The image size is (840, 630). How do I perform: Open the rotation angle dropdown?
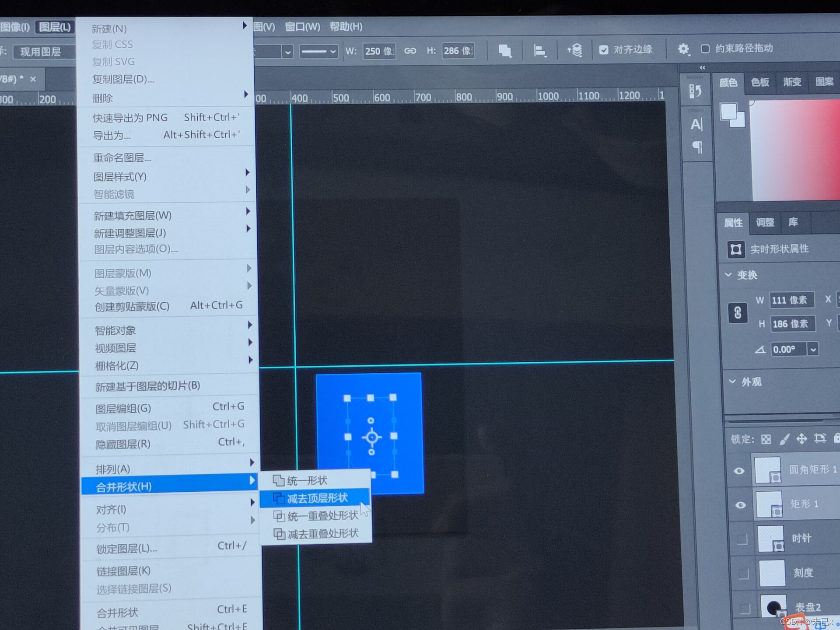(813, 350)
